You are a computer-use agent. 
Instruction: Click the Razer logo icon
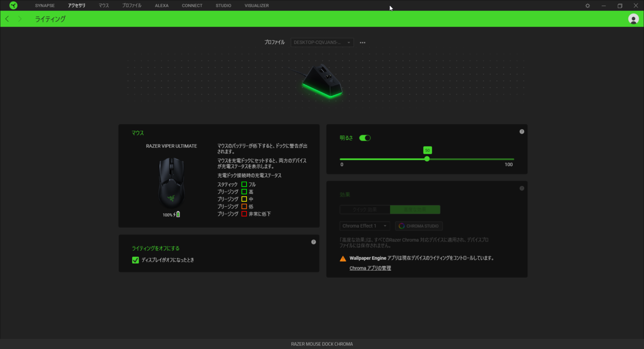tap(13, 5)
